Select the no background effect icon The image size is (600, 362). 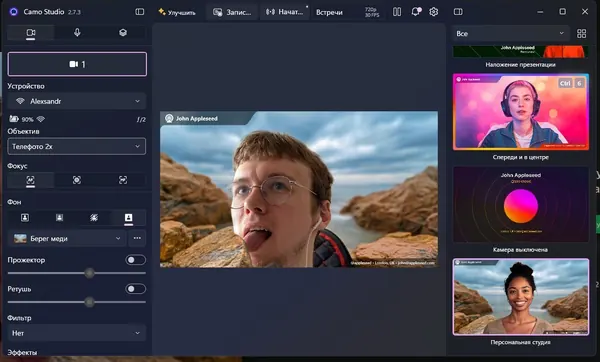point(25,217)
